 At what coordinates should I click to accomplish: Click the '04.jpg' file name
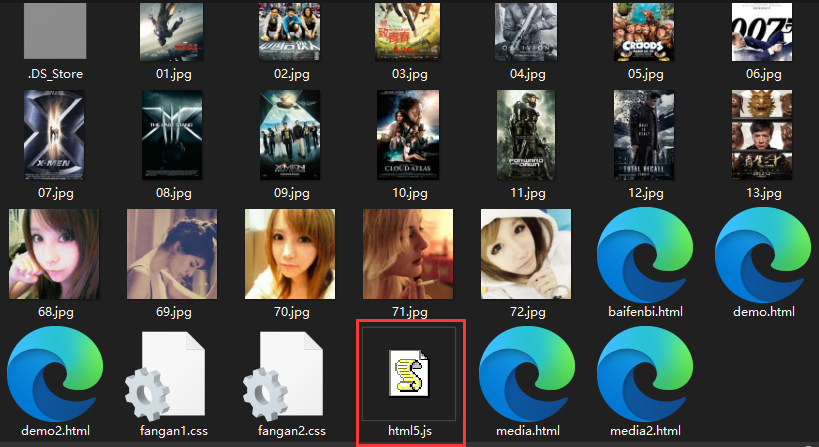[x=528, y=74]
